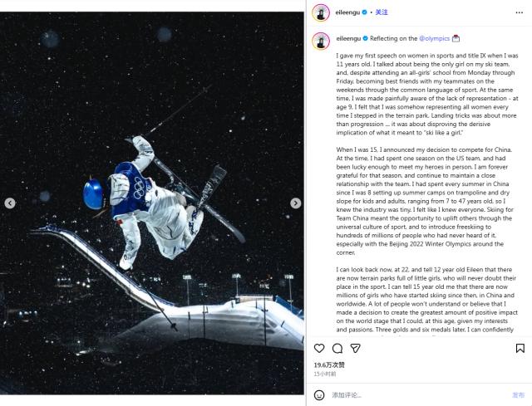This screenshot has width=532, height=406.
Task: Open the emoji picker in comment box
Action: 320,394
